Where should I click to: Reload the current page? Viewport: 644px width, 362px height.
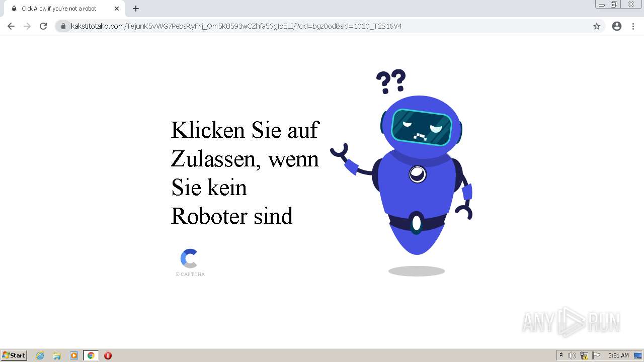43,26
